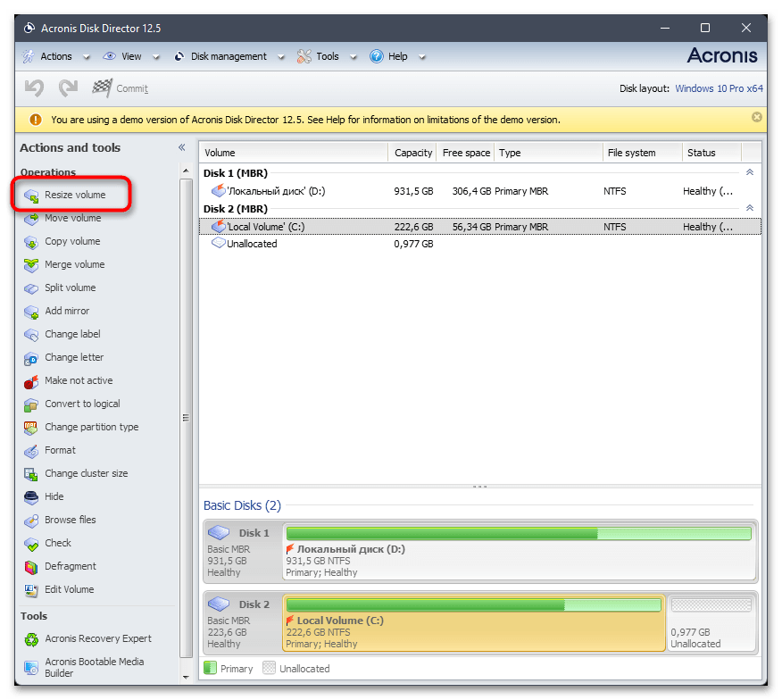782x700 pixels.
Task: Open Acronis Recovery Expert tool icon
Action: 31,638
